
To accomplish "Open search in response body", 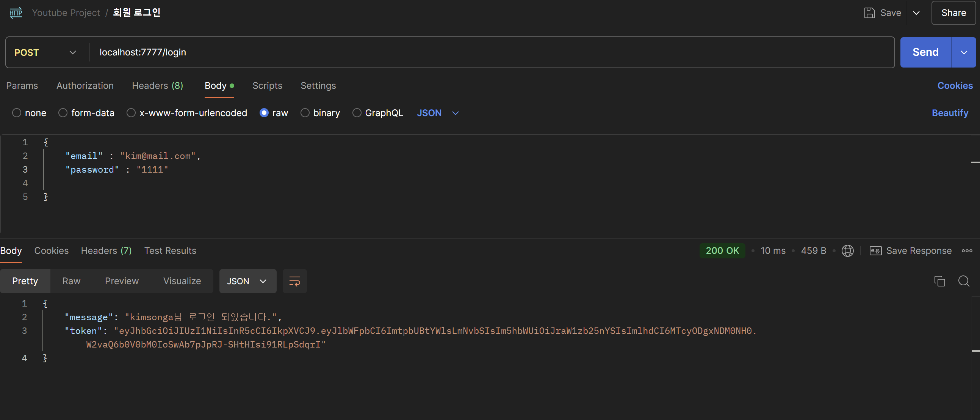I will pos(964,281).
